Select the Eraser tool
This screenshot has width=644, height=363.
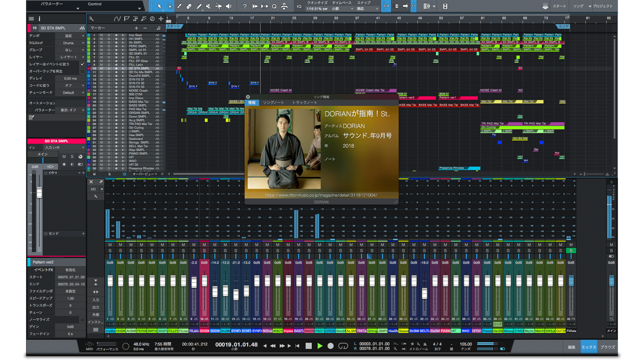point(189,6)
